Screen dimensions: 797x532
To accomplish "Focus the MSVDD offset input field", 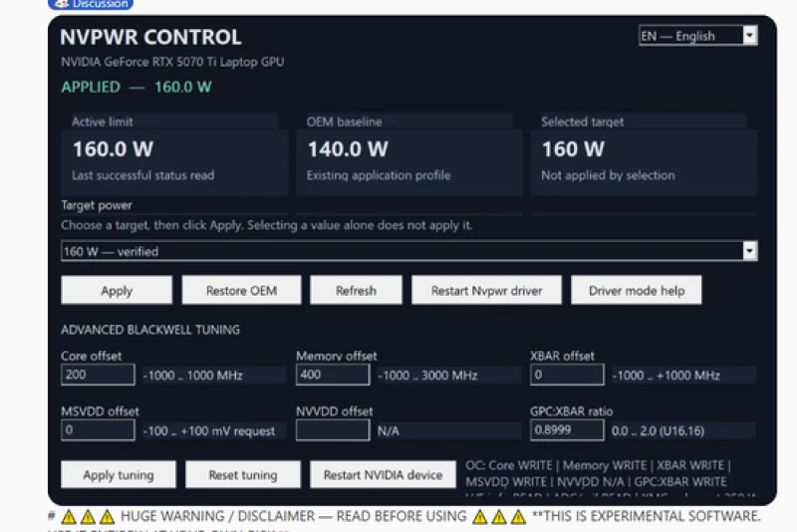I will [x=98, y=429].
